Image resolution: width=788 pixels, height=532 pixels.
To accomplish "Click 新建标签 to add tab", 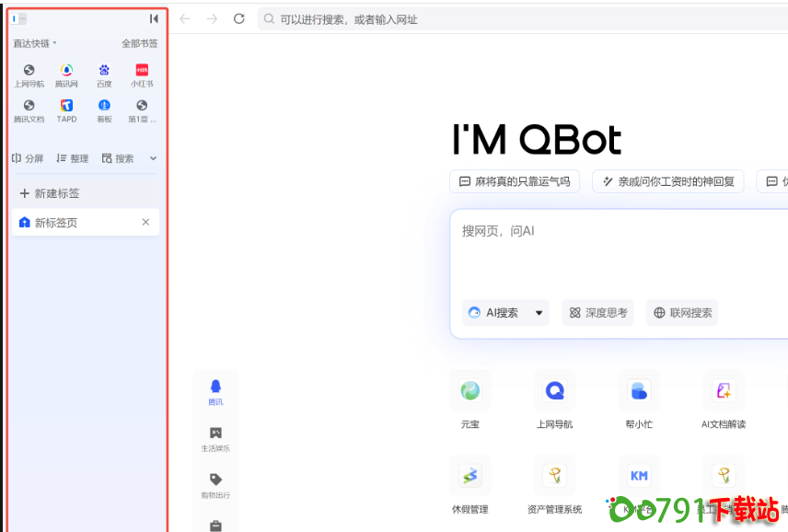I will click(x=50, y=193).
